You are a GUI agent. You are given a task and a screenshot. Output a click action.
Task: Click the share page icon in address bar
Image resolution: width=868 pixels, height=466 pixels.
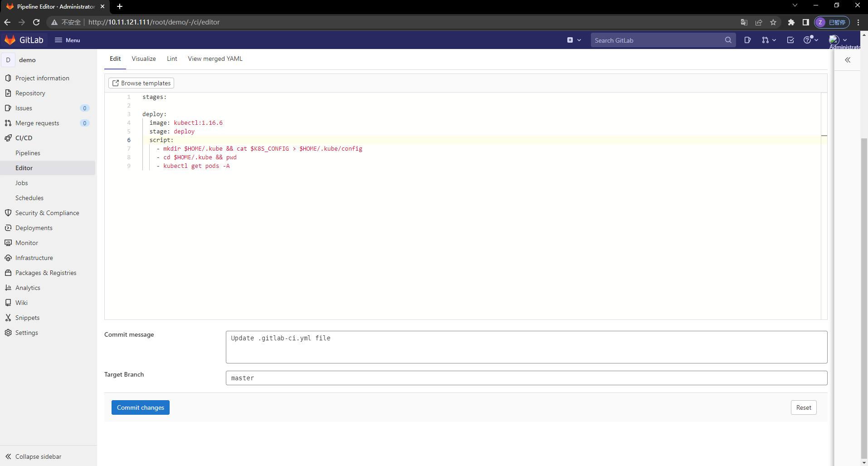[759, 22]
